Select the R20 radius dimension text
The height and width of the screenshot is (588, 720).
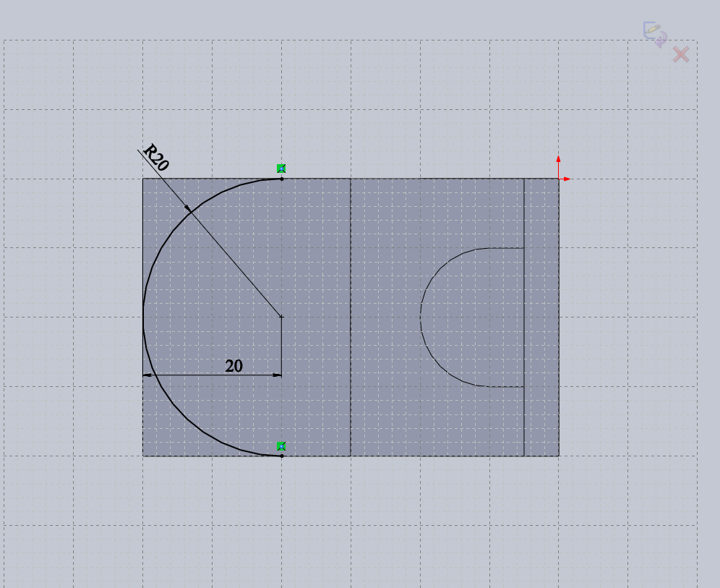(156, 158)
